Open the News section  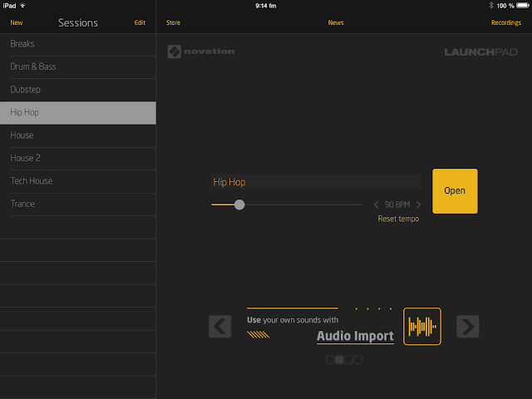(336, 22)
